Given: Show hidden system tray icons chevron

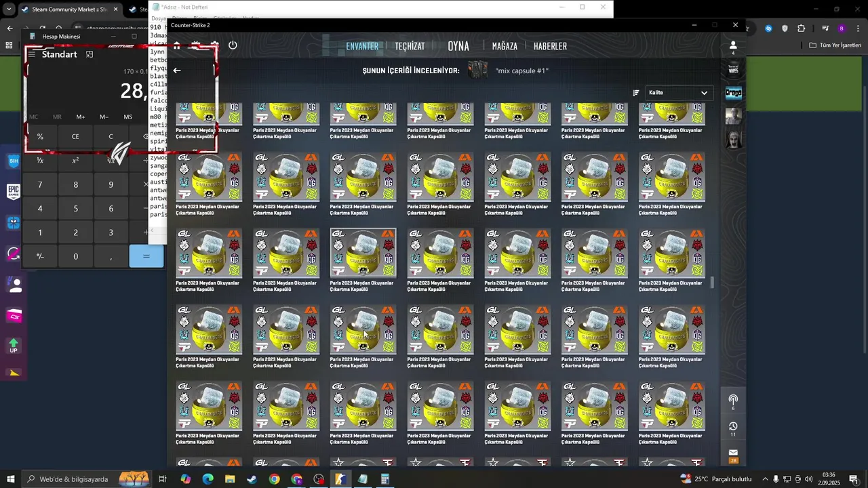Looking at the screenshot, I should [765, 479].
